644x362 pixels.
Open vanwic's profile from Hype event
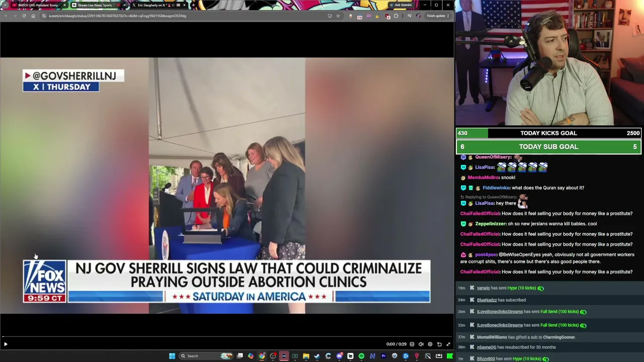pyautogui.click(x=483, y=288)
